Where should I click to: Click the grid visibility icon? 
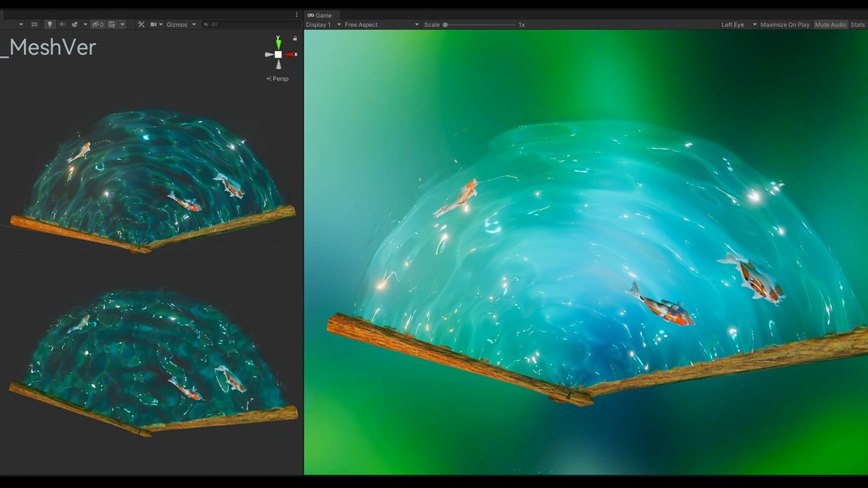tap(111, 24)
